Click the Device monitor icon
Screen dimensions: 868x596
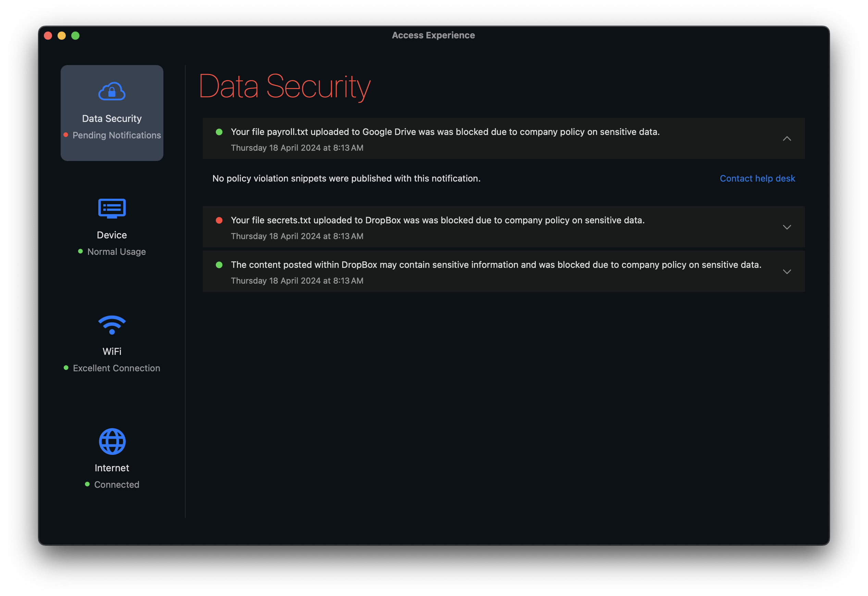coord(112,208)
